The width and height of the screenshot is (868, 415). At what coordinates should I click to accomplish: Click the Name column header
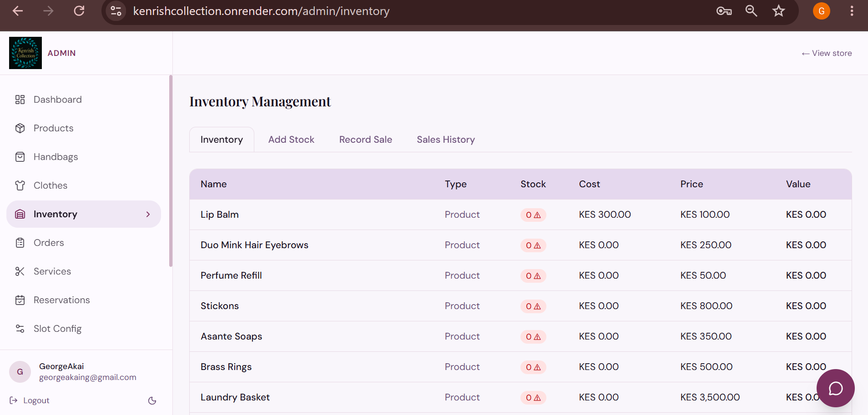click(214, 184)
